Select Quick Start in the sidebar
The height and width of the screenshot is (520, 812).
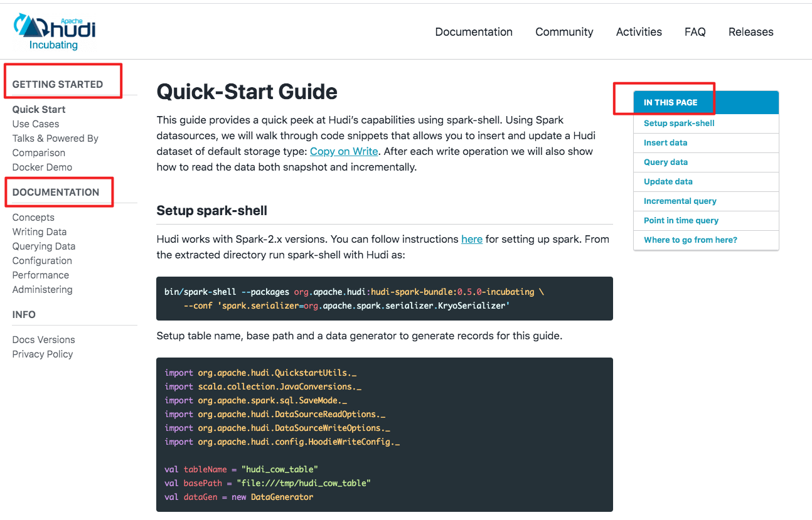(39, 109)
